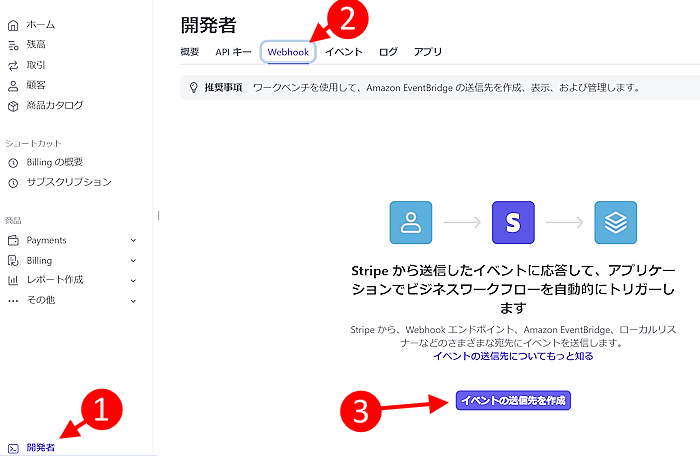700x456 pixels.
Task: Expand the その他 chevron
Action: pyautogui.click(x=133, y=301)
